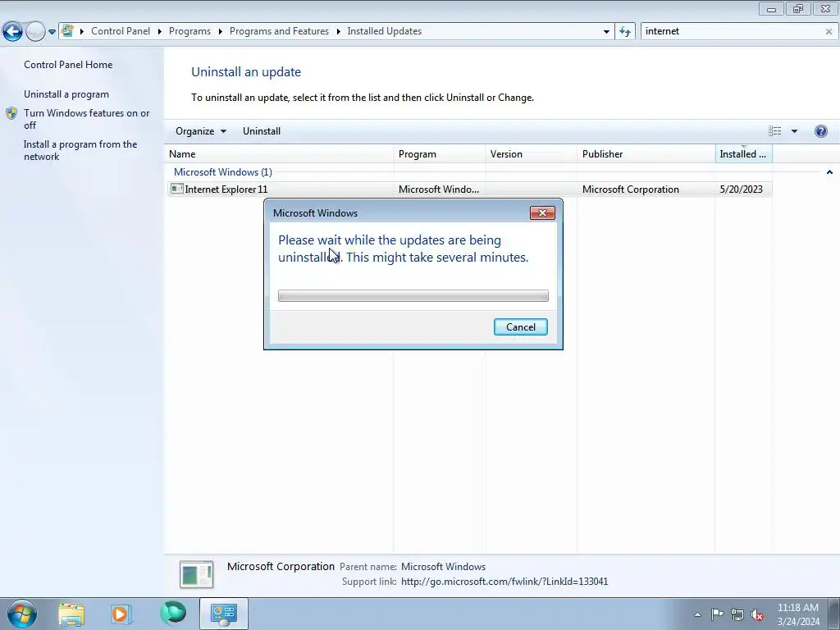The width and height of the screenshot is (840, 630).
Task: Open the address bar history dropdown
Action: coord(606,32)
